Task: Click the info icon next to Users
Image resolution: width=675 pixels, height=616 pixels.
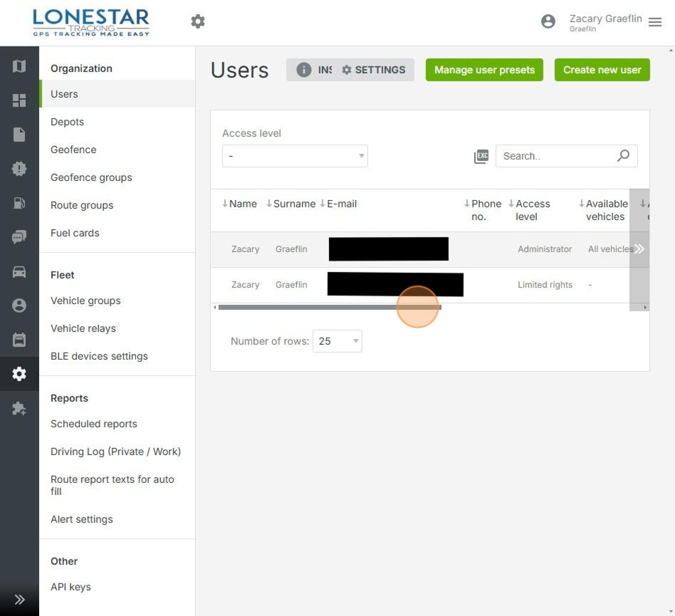Action: tap(304, 70)
